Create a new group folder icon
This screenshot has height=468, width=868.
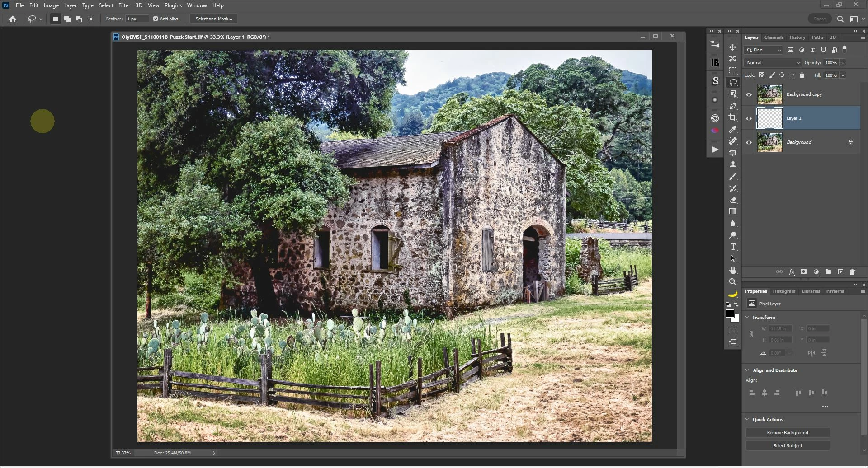tap(828, 272)
